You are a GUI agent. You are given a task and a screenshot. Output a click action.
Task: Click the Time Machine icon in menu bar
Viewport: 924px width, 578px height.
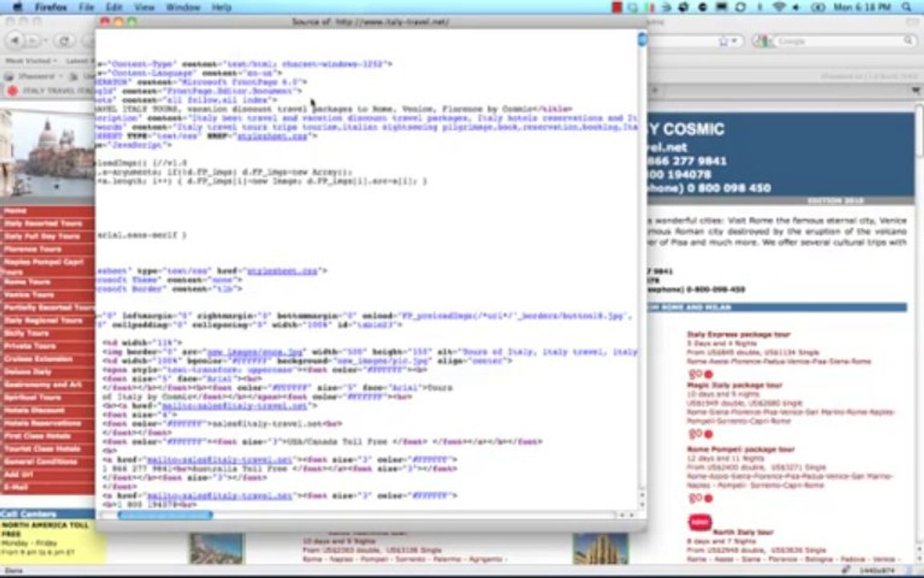(741, 7)
